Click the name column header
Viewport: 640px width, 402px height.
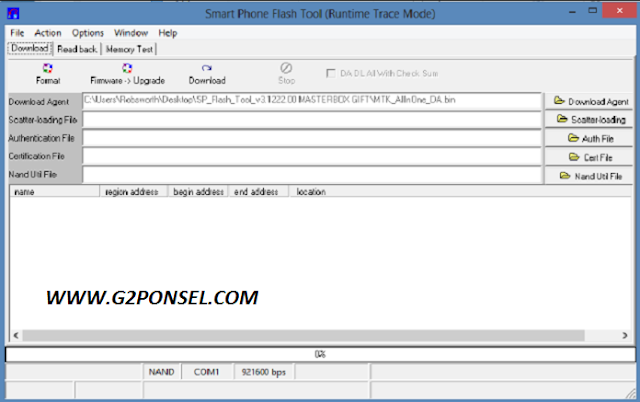click(55, 191)
